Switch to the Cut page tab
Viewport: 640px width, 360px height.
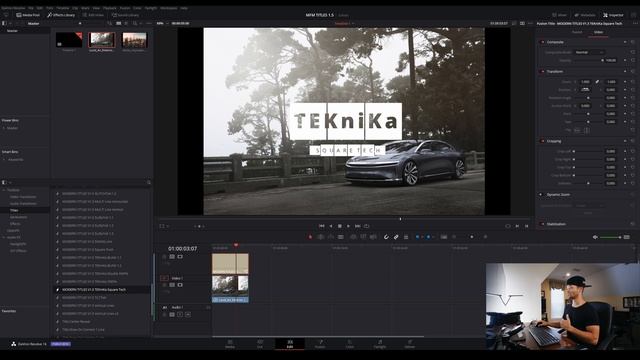pos(260,344)
